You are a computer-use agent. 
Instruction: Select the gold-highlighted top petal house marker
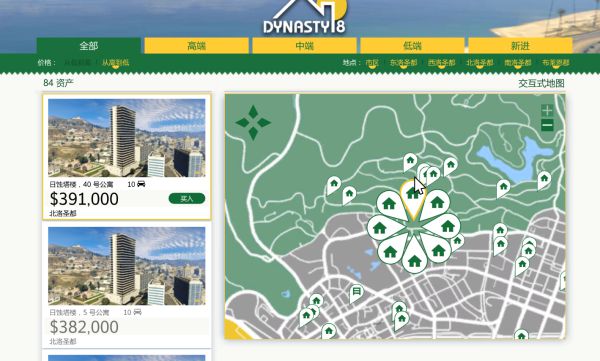point(413,198)
